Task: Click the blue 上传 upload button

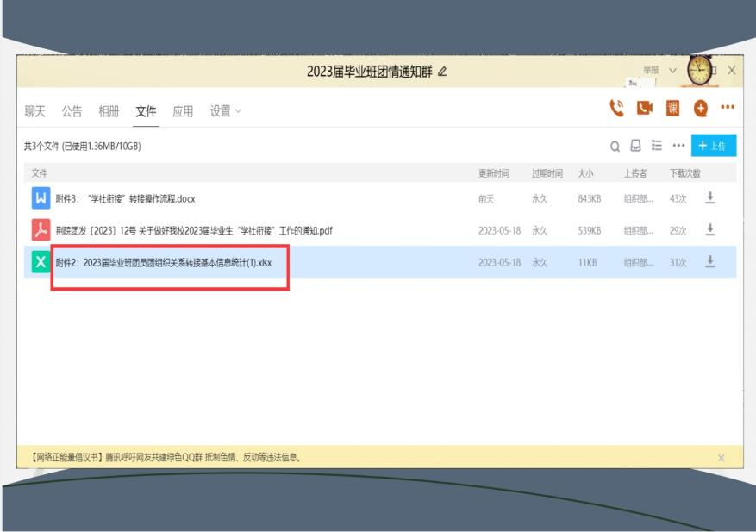Action: 714,146
